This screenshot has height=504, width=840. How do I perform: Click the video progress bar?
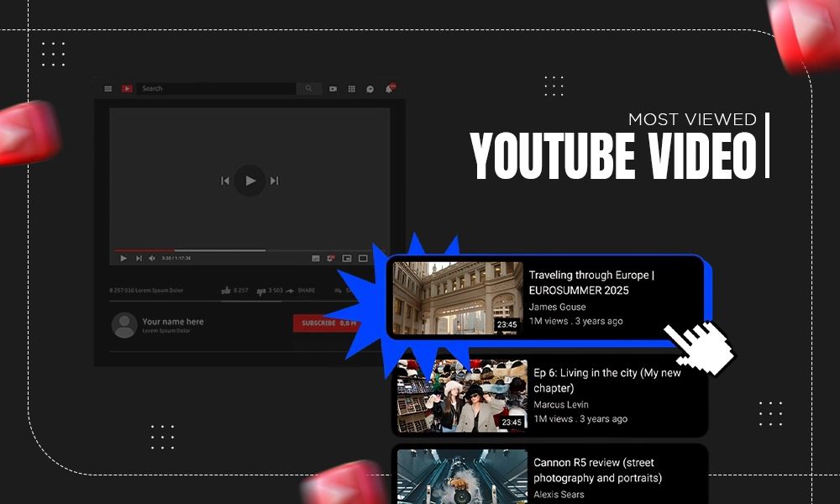click(249, 250)
